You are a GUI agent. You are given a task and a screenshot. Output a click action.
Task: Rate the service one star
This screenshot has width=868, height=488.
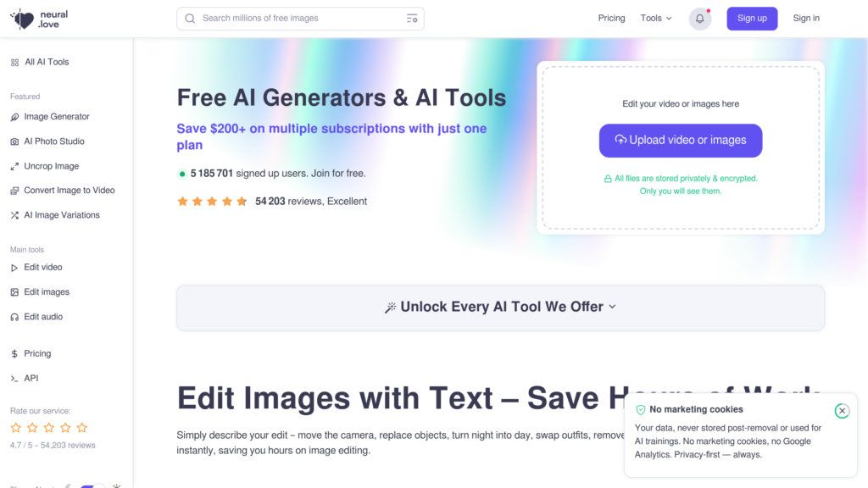16,428
